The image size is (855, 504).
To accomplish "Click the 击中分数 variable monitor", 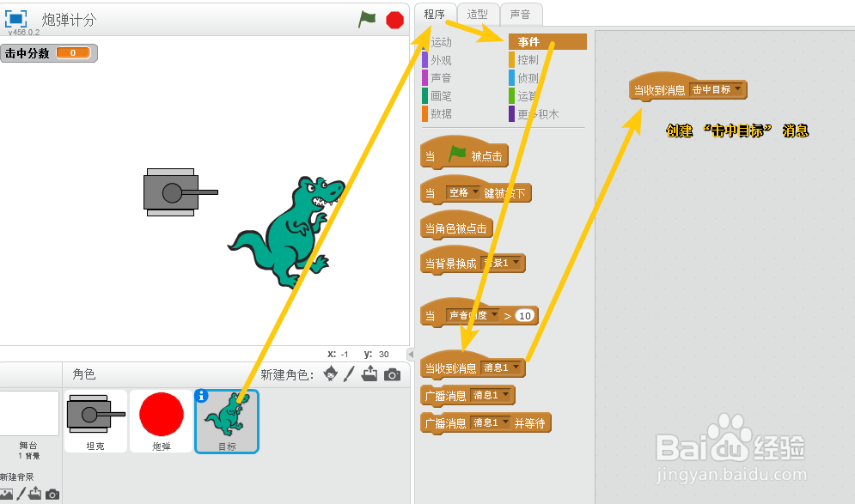I will [48, 53].
